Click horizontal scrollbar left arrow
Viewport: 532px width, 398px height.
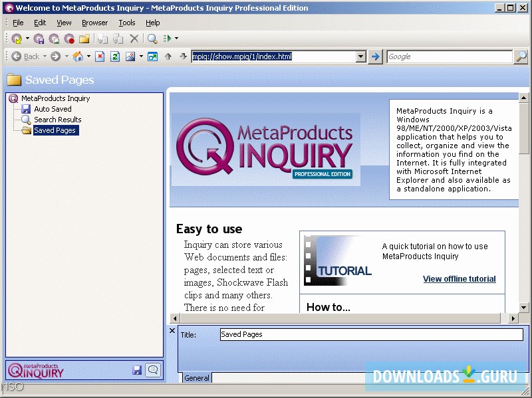click(175, 318)
